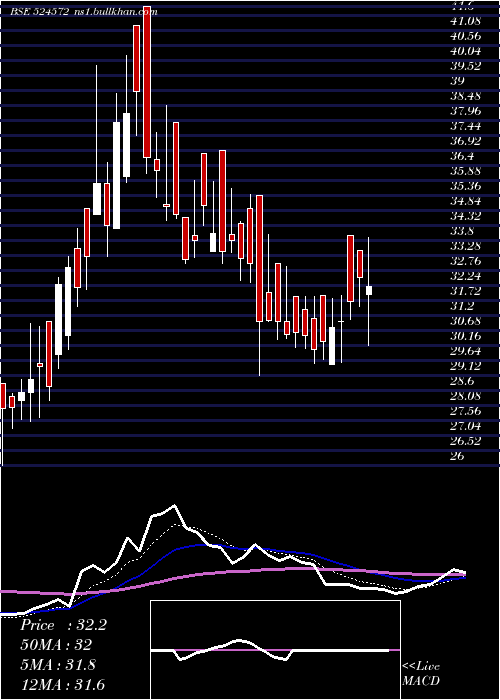
Task: Select the 28.6 price axis label
Action: [462, 381]
